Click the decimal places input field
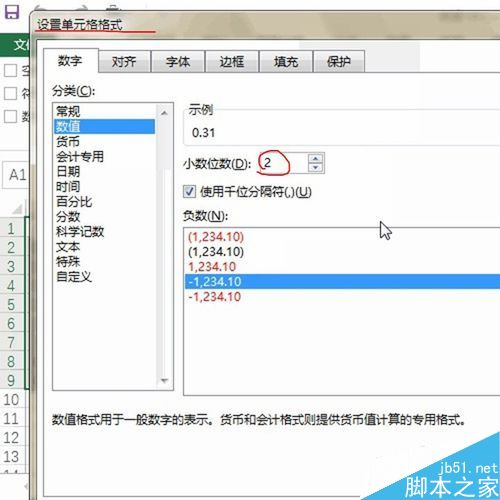This screenshot has width=500, height=500. click(283, 163)
